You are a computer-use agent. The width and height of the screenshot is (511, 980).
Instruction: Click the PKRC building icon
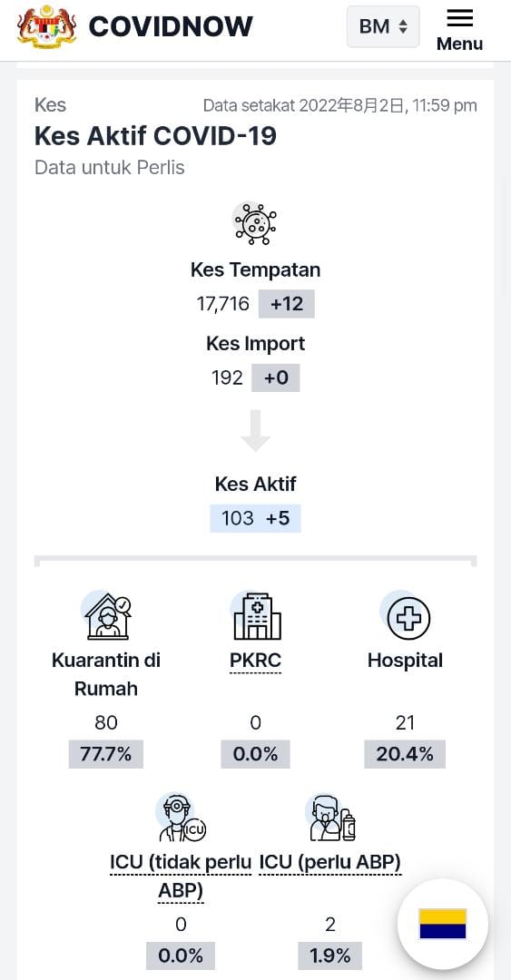coord(255,615)
